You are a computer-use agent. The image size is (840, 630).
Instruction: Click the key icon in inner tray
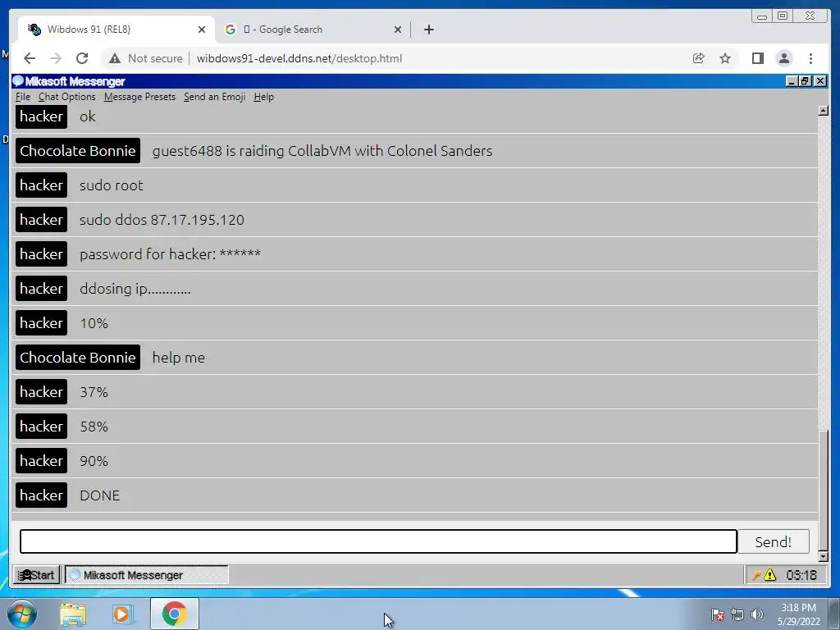756,575
